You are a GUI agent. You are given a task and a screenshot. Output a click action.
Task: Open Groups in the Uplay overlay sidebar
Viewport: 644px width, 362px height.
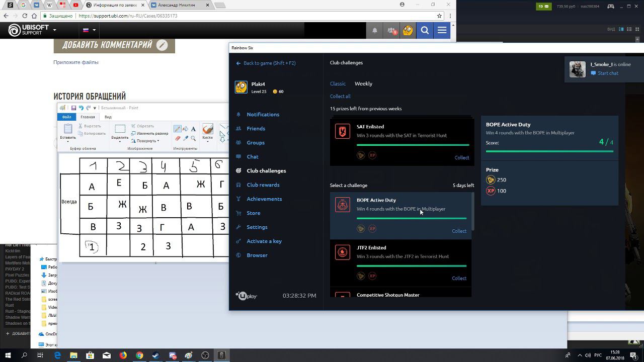pyautogui.click(x=256, y=142)
